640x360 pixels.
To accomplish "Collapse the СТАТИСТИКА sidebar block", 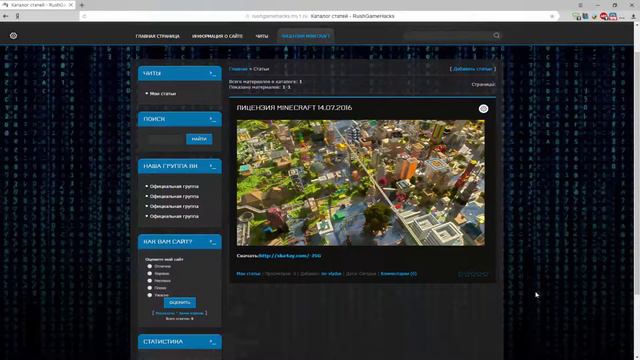I will 213,342.
